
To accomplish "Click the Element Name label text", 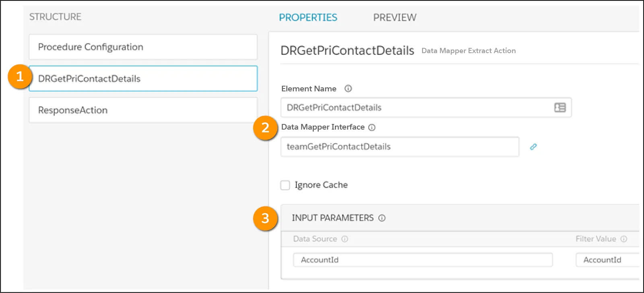I will coord(309,89).
